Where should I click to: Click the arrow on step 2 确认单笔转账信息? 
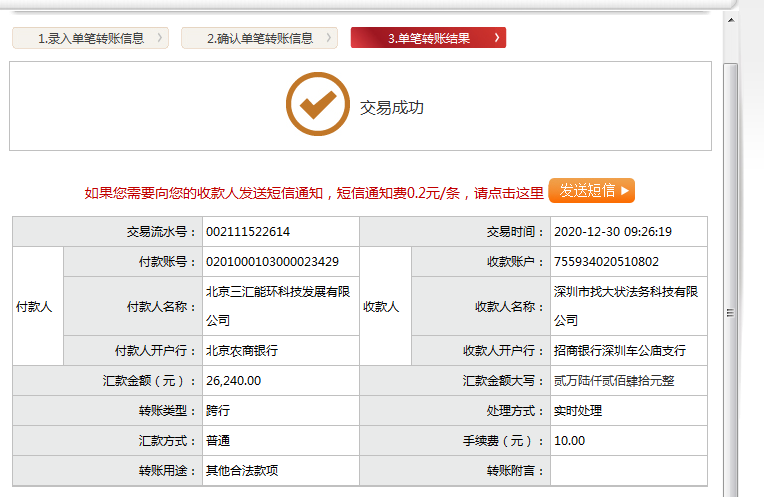click(x=329, y=39)
